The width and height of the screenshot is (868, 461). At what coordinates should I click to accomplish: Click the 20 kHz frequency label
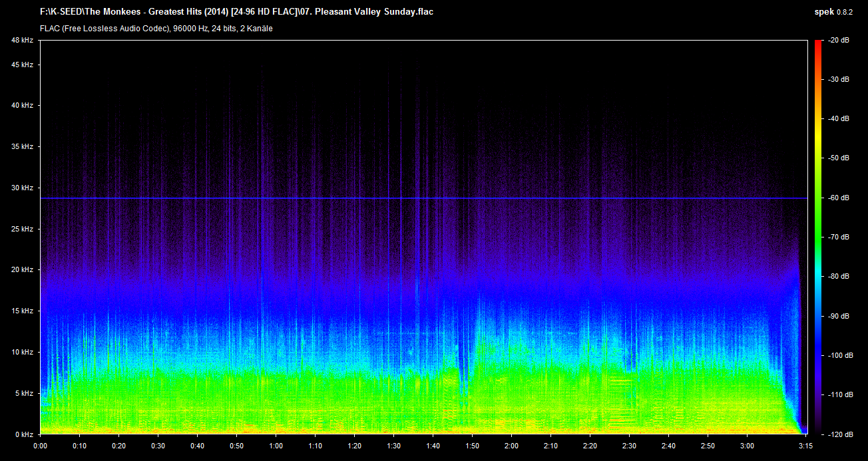(x=22, y=269)
